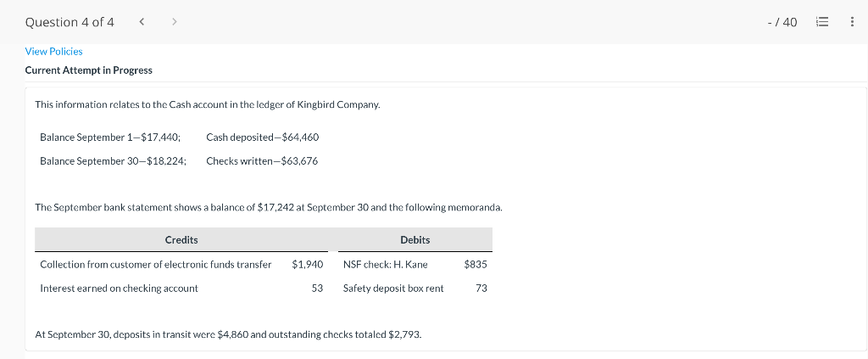
Task: Click the Question 4 of 4 label
Action: 70,22
